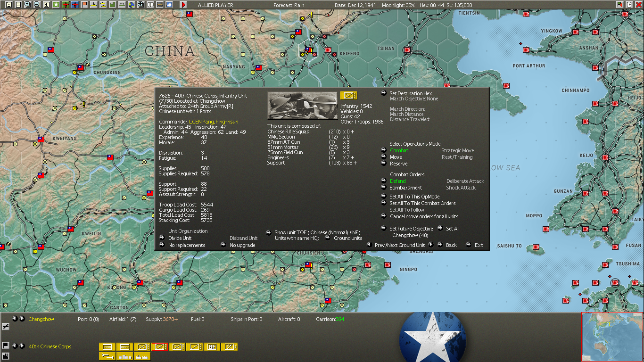Select the BF unit icon in bottom bar
644x362 pixels.
tap(212, 347)
